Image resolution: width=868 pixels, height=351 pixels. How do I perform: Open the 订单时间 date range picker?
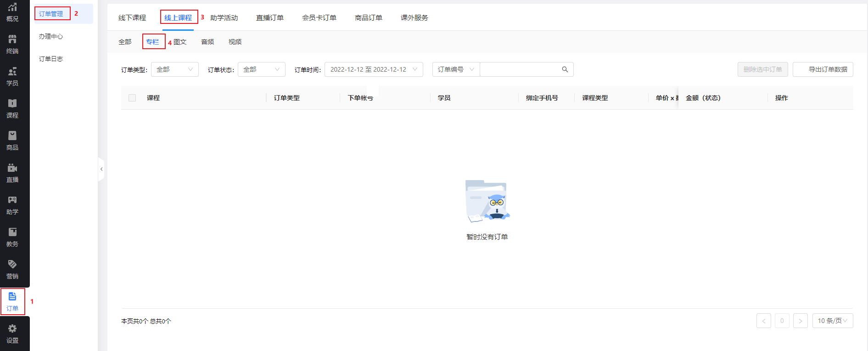[374, 69]
